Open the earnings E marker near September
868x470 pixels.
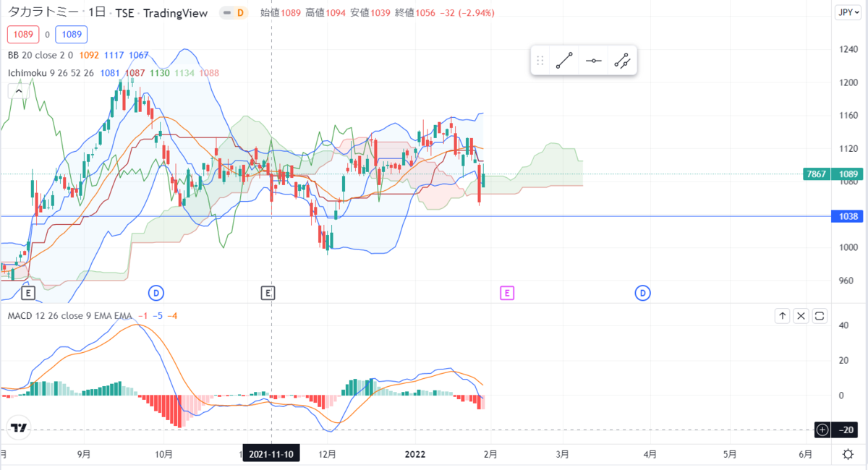[x=28, y=293]
